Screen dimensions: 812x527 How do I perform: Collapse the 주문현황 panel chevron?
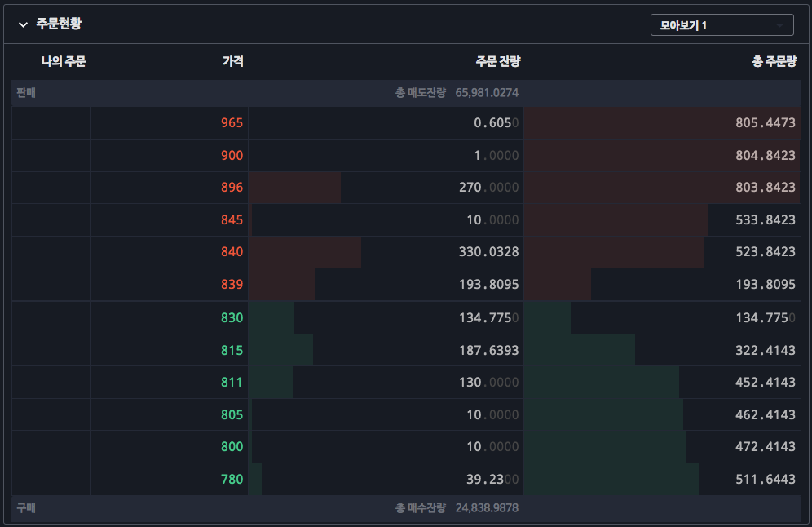[x=23, y=24]
